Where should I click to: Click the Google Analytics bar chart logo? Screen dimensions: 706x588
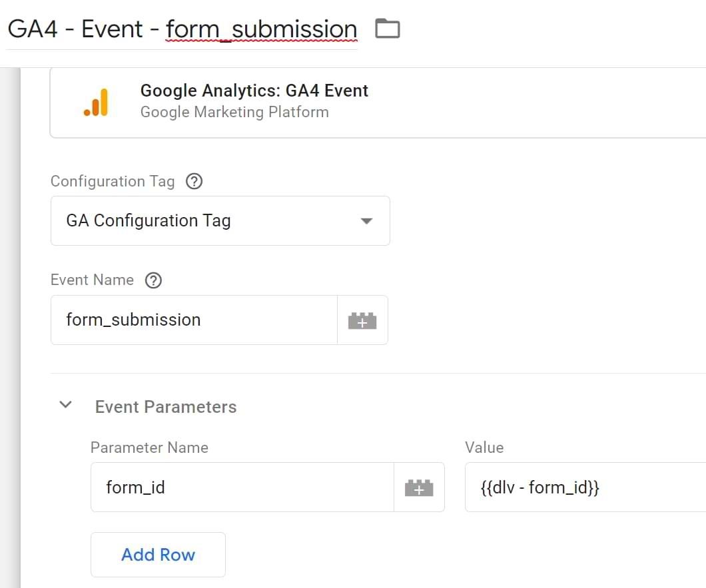[x=97, y=103]
